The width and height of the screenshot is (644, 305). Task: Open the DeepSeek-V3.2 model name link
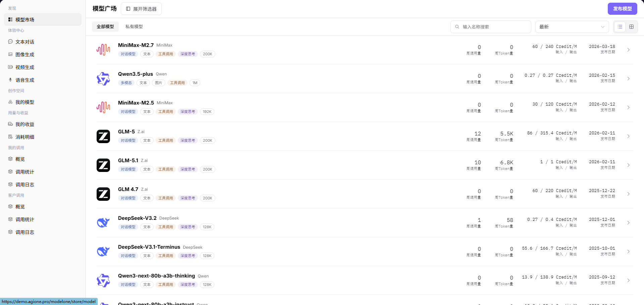(x=137, y=218)
